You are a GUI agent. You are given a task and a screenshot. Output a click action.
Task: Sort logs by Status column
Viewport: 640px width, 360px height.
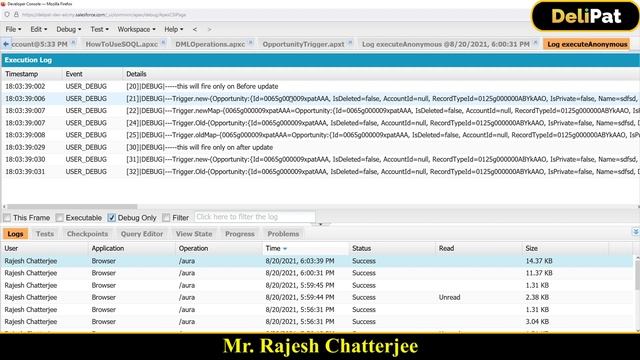point(392,248)
